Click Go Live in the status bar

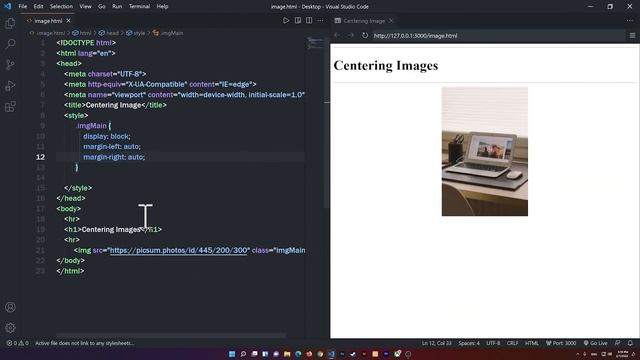point(596,343)
